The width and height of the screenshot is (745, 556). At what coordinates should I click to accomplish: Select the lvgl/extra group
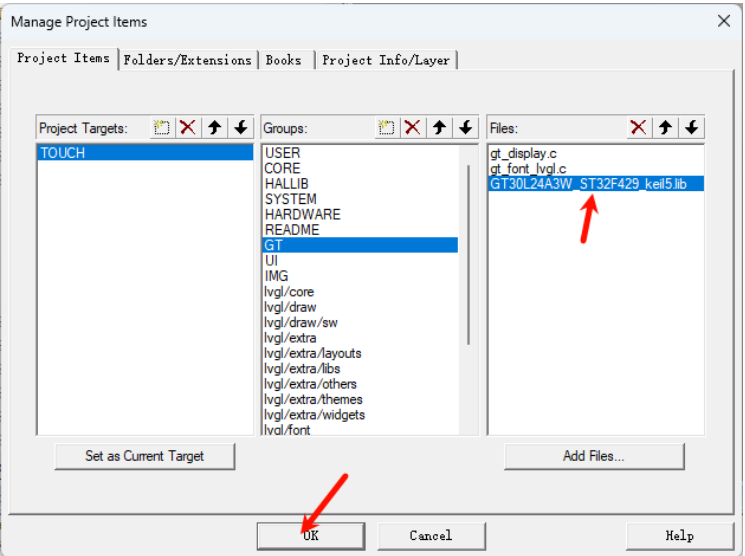(361, 338)
